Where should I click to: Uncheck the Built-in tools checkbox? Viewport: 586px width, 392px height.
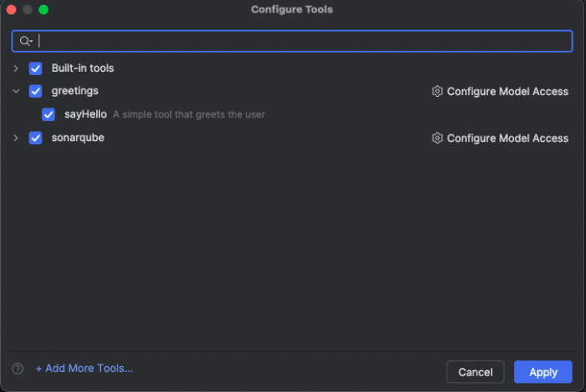coord(36,68)
